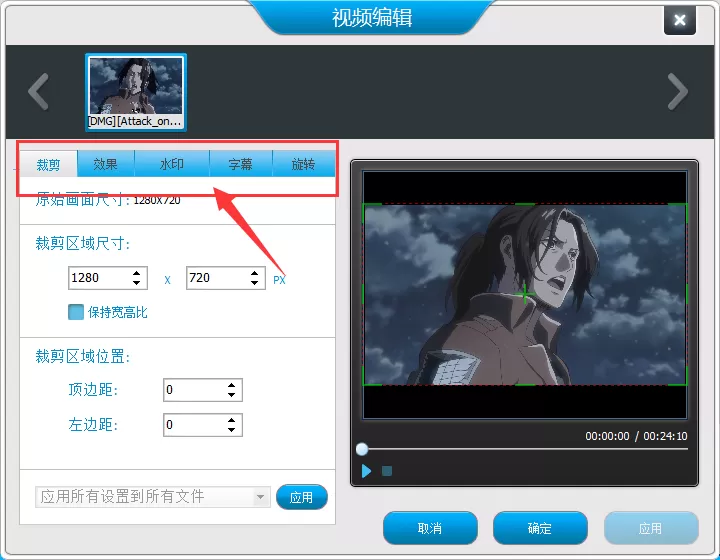
Task: Switch to the 裁剪 tab
Action: [48, 164]
